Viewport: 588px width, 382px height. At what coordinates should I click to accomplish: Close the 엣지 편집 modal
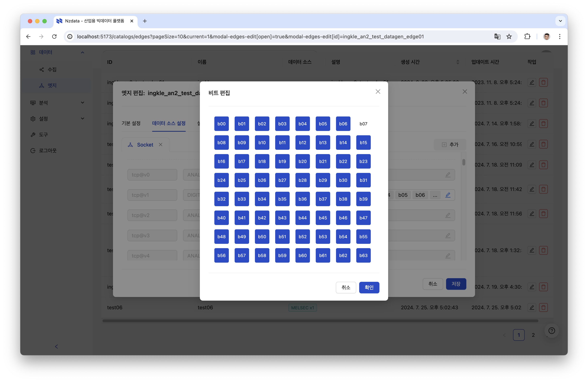(465, 92)
